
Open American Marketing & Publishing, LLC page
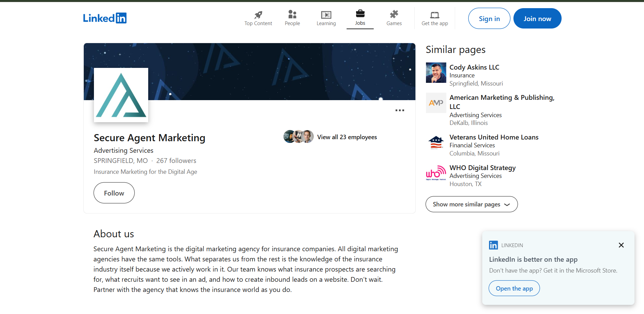coord(502,102)
